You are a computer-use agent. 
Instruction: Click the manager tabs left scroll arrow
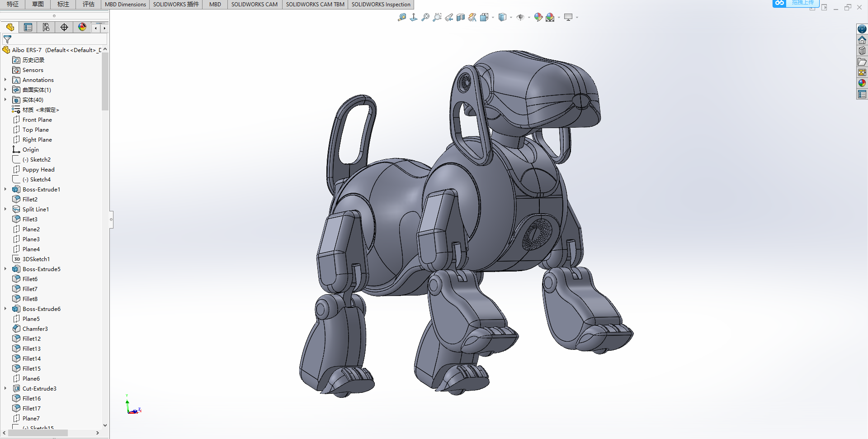(x=96, y=28)
